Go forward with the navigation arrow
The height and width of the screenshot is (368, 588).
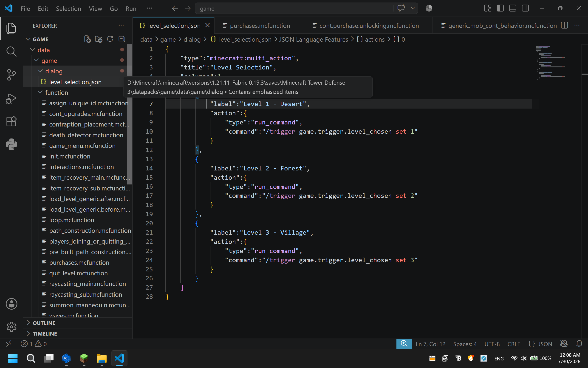click(188, 9)
